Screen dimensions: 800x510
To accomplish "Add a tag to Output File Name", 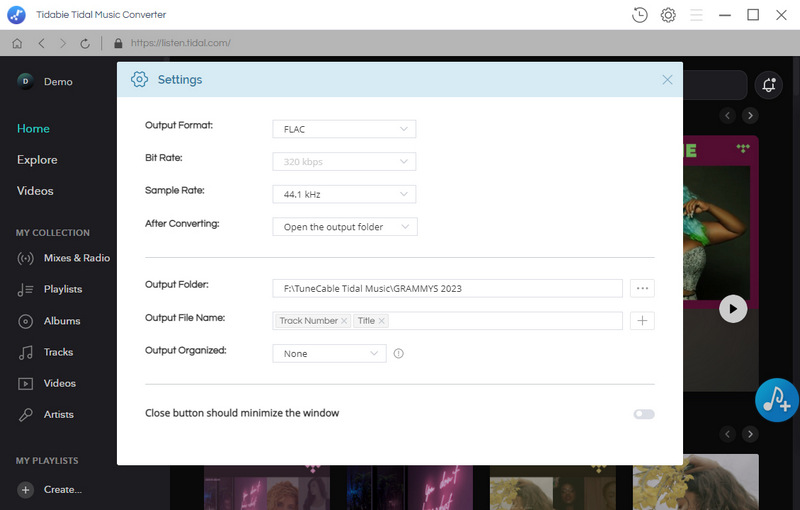I will [642, 321].
